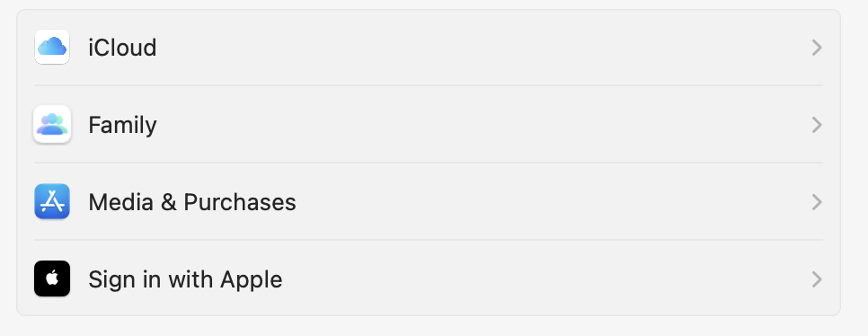Click empty space in the Family row

point(482,125)
